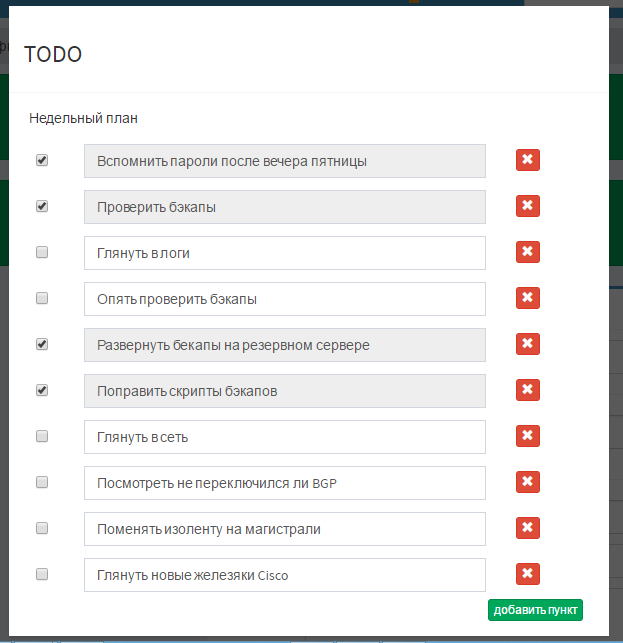Delete the 'Вспомнить пароли после вечера пятницы' item
The height and width of the screenshot is (643, 623).
527,160
